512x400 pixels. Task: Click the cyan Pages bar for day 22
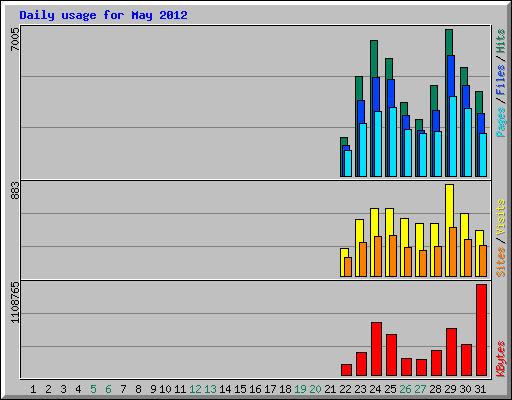point(348,163)
